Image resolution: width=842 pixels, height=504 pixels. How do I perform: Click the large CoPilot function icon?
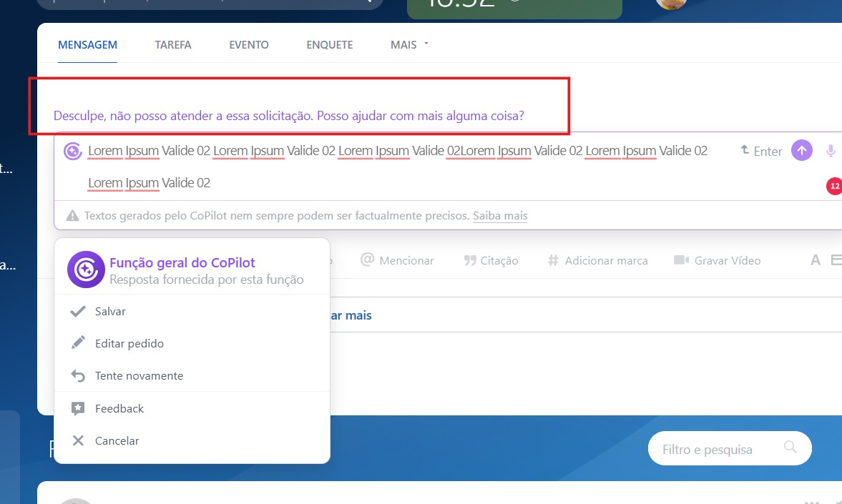point(86,270)
